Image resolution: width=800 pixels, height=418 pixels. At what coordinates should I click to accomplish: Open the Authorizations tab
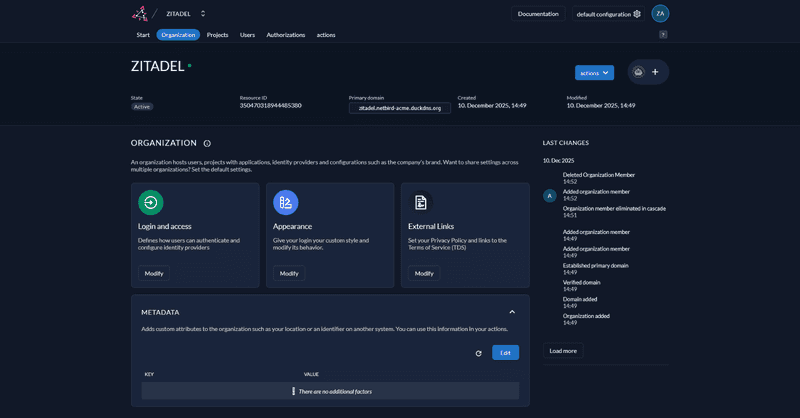(x=285, y=35)
